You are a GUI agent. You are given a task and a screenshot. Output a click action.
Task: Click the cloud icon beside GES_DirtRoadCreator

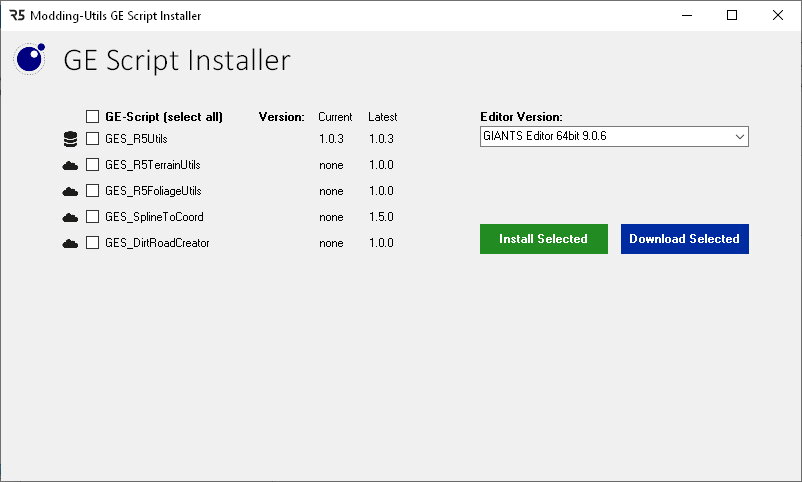pyautogui.click(x=70, y=243)
